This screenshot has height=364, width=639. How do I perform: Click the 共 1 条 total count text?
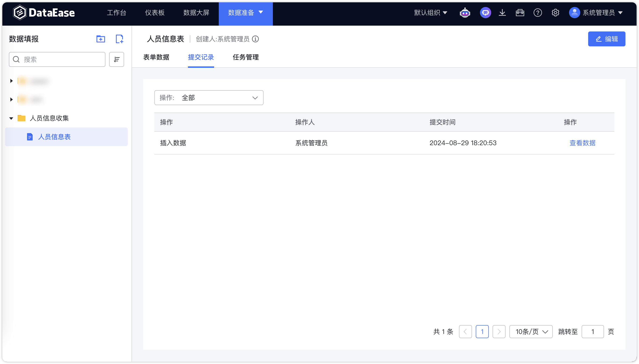443,332
